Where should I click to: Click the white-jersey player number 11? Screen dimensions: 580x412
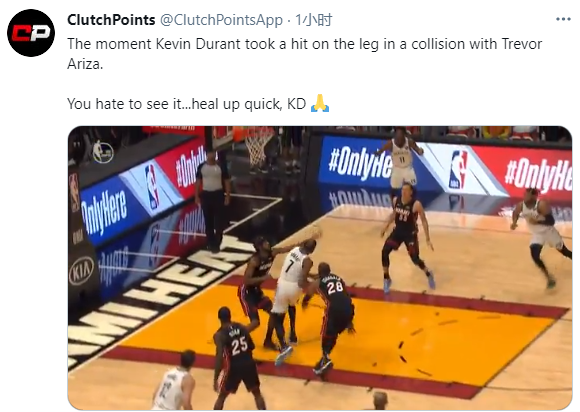tap(401, 161)
